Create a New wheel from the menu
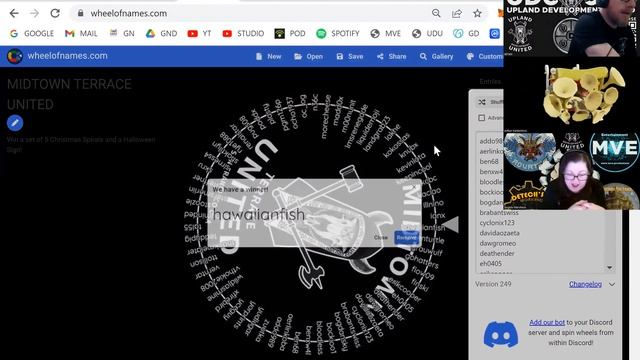 [269, 56]
